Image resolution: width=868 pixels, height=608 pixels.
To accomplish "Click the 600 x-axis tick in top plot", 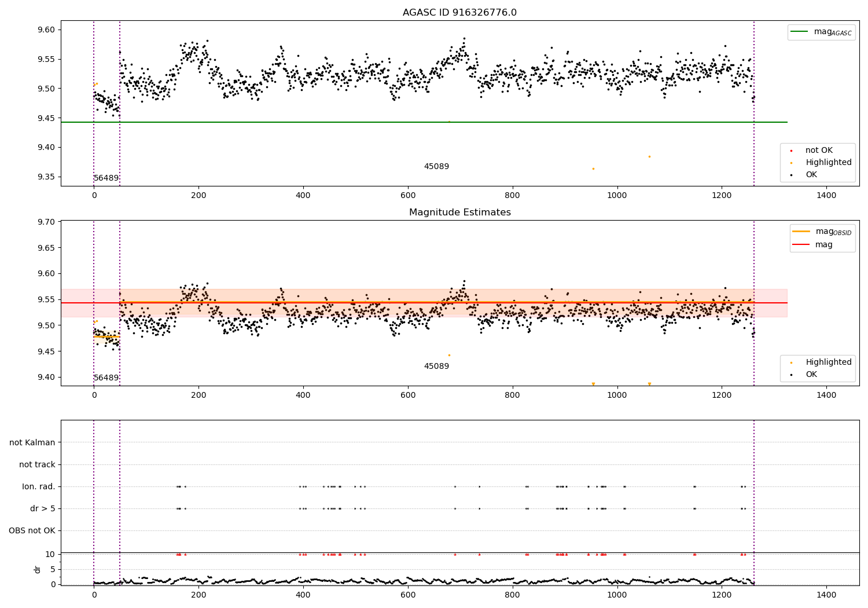I will [x=408, y=195].
